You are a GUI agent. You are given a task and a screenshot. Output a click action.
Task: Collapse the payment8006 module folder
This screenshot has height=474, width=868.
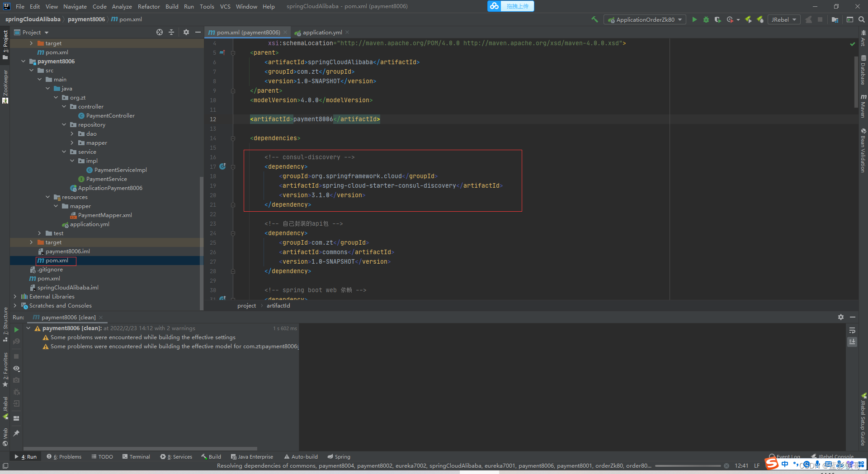[23, 61]
